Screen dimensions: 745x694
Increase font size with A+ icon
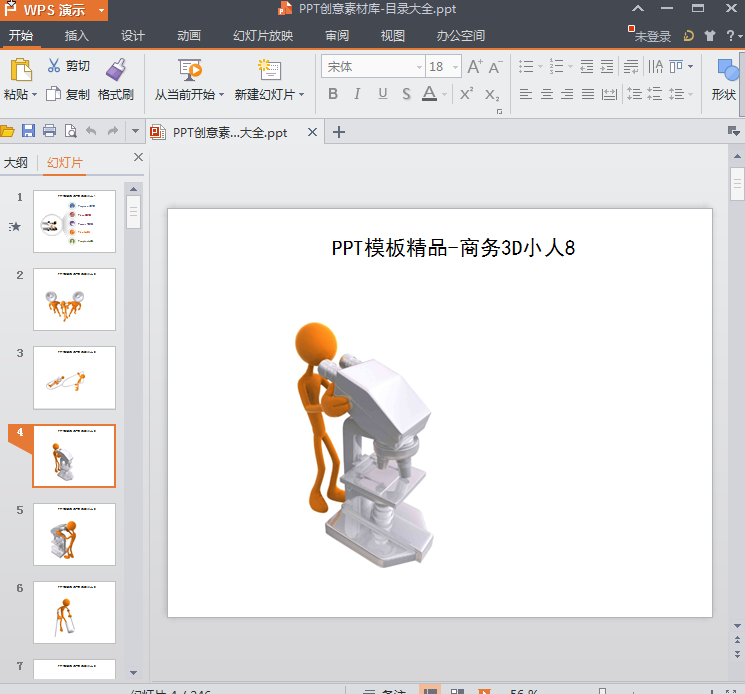(475, 67)
